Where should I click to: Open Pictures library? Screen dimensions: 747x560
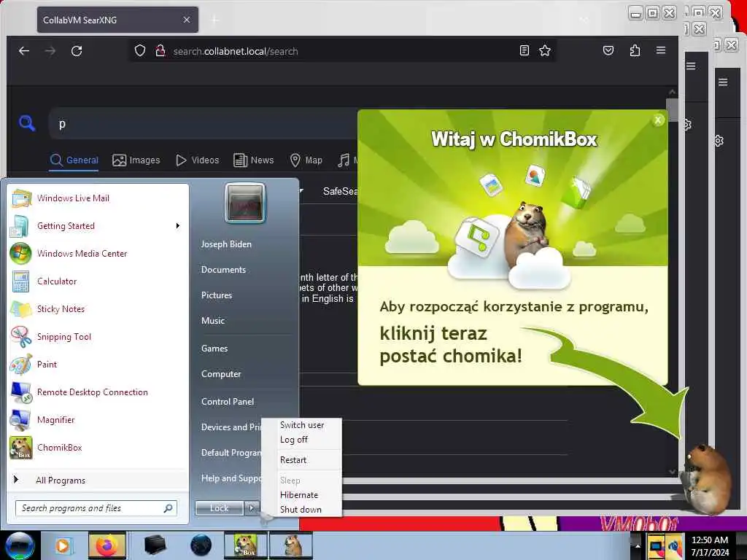(217, 295)
